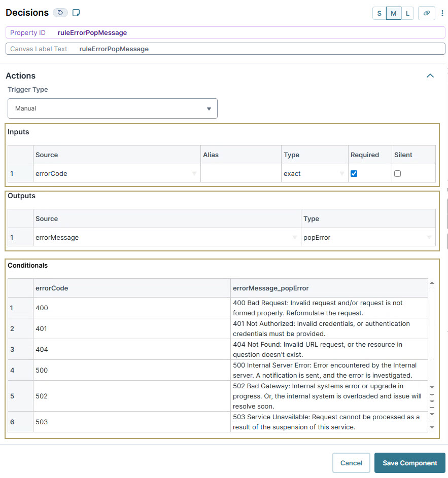Open the errorMessage Source dropdown in Outputs
Image resolution: width=448 pixels, height=478 pixels.
tap(294, 237)
